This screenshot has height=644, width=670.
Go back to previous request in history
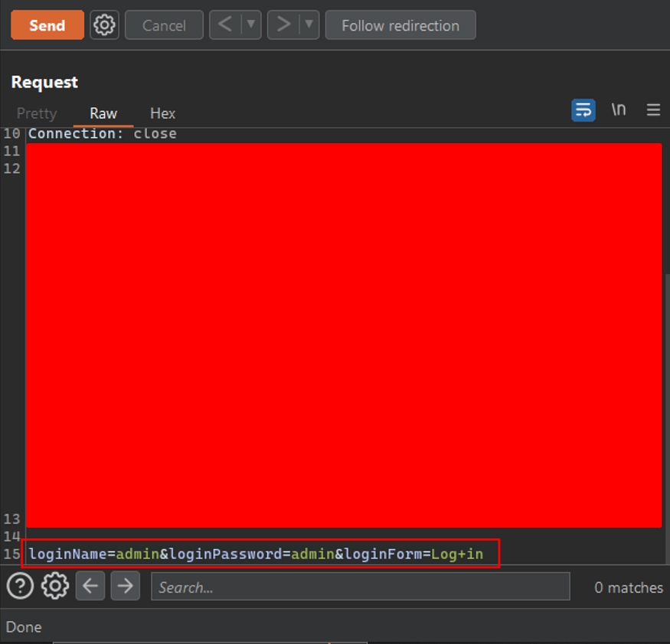(x=224, y=25)
